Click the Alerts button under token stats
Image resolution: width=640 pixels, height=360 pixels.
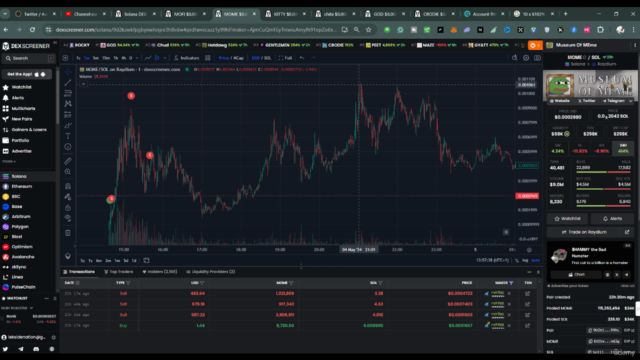(x=612, y=219)
